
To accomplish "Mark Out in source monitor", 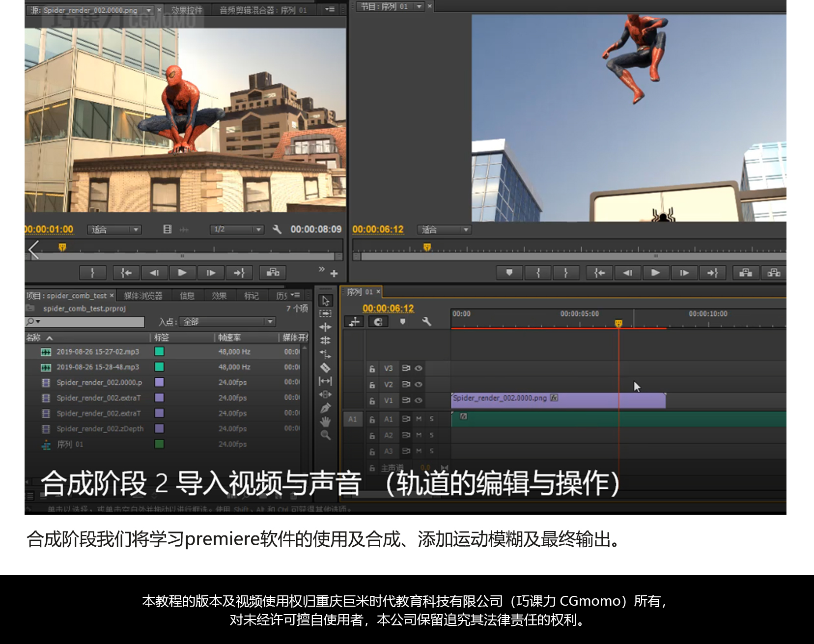I will click(x=92, y=273).
